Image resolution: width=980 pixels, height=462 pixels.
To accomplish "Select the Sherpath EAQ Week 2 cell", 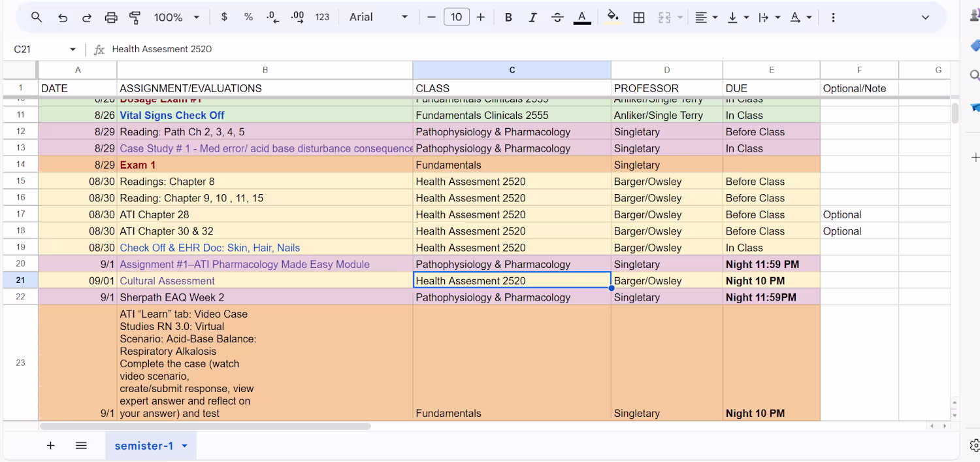I will pos(265,297).
